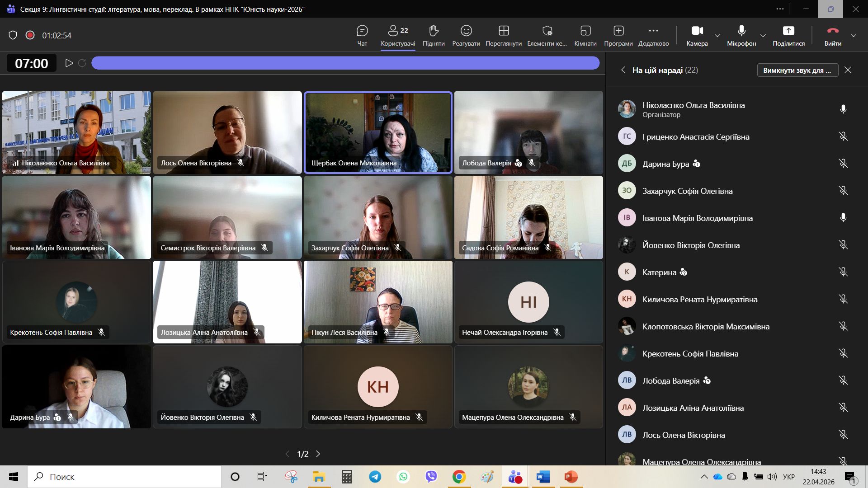The image size is (868, 488).
Task: Open the View (Переглянути) grid icon
Action: coord(504,31)
